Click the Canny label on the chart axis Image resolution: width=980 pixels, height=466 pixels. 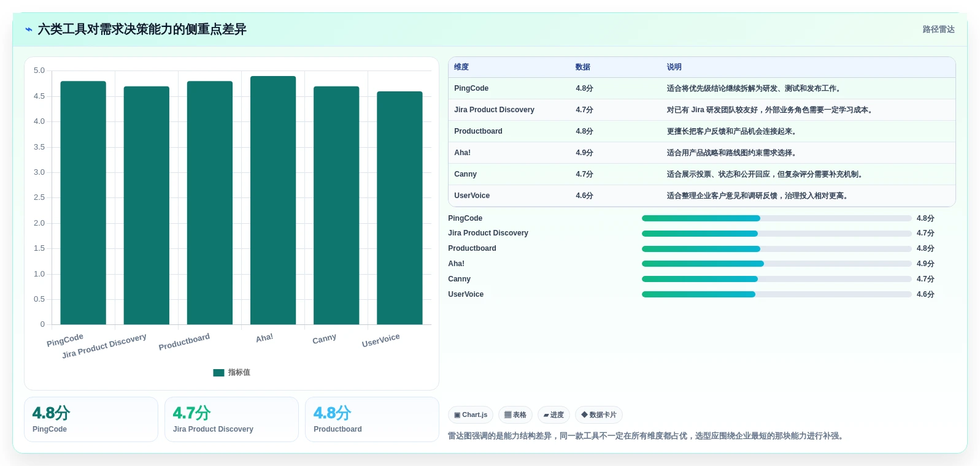[324, 338]
